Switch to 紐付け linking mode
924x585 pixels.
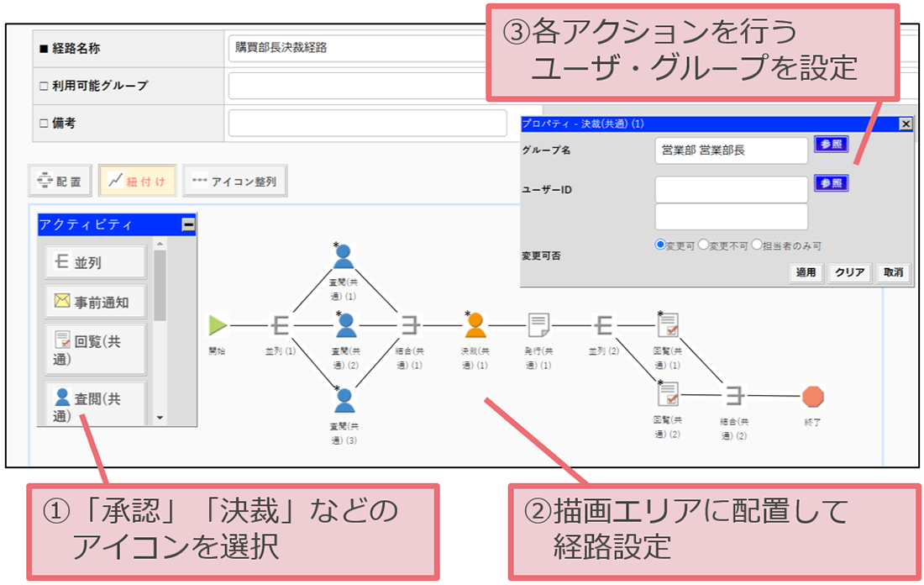click(x=137, y=181)
